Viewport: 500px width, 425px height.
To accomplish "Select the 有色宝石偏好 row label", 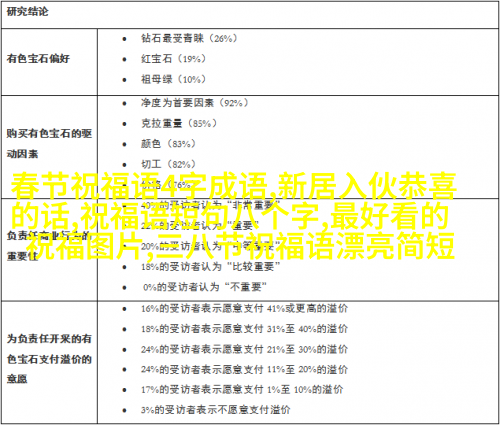I will pyautogui.click(x=38, y=59).
